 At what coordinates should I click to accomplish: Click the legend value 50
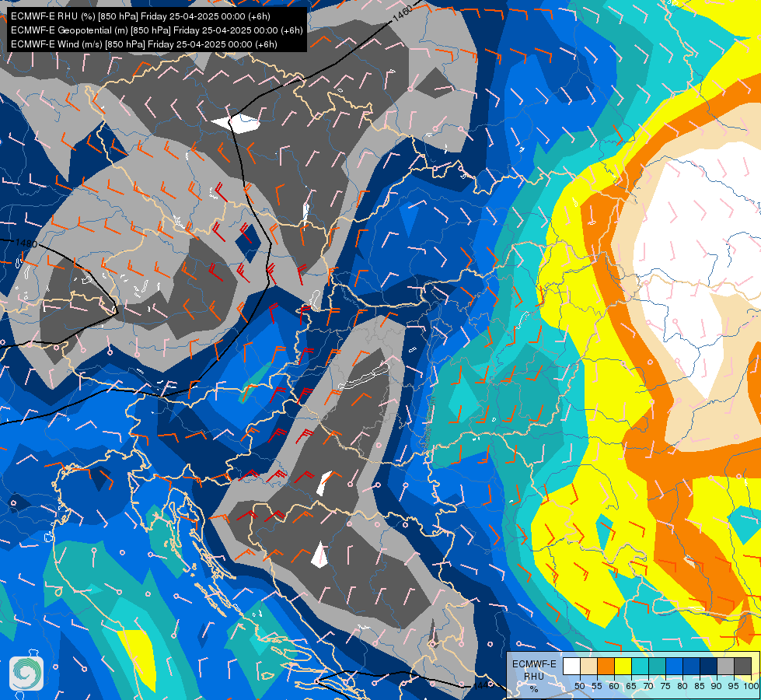[579, 686]
